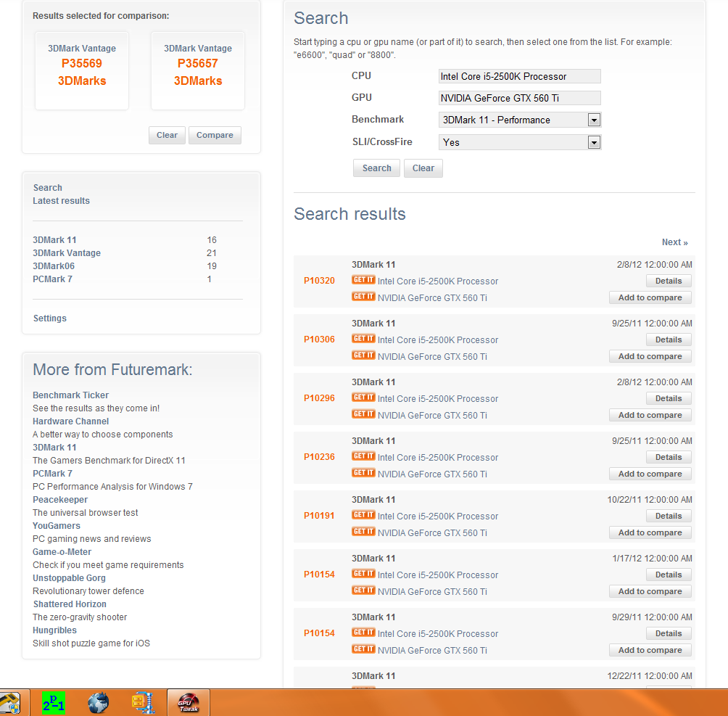Open Details for the 1/17/12 P10154 result
Screen dimensions: 728x716
tap(669, 575)
